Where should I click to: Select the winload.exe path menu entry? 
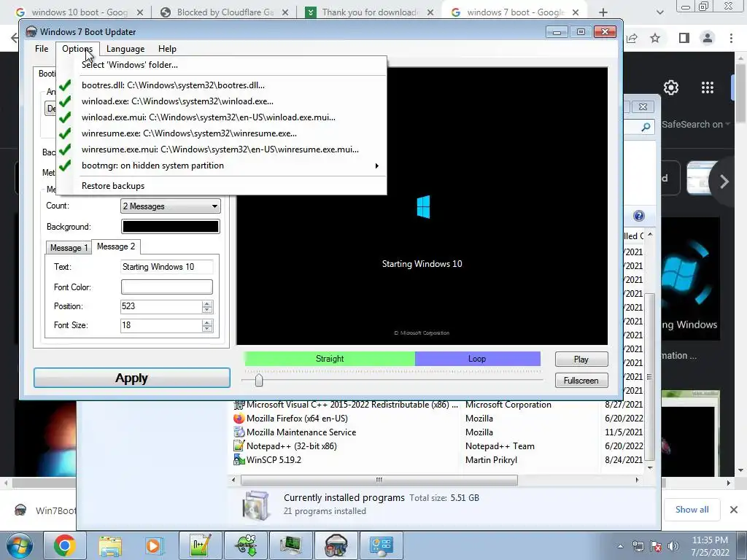pos(221,101)
